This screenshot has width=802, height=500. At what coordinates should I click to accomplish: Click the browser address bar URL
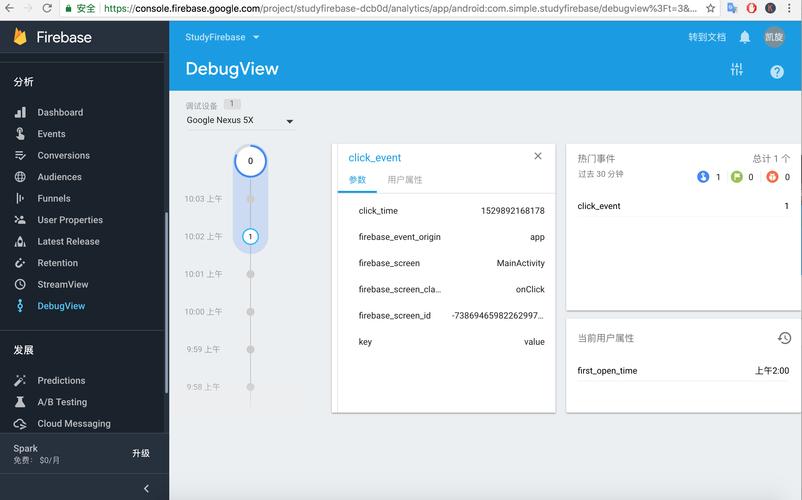(400, 8)
